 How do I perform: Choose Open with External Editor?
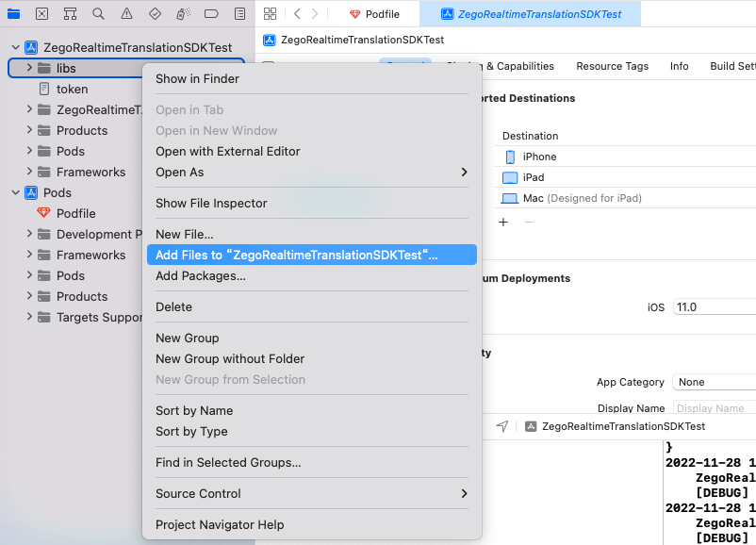(x=311, y=152)
